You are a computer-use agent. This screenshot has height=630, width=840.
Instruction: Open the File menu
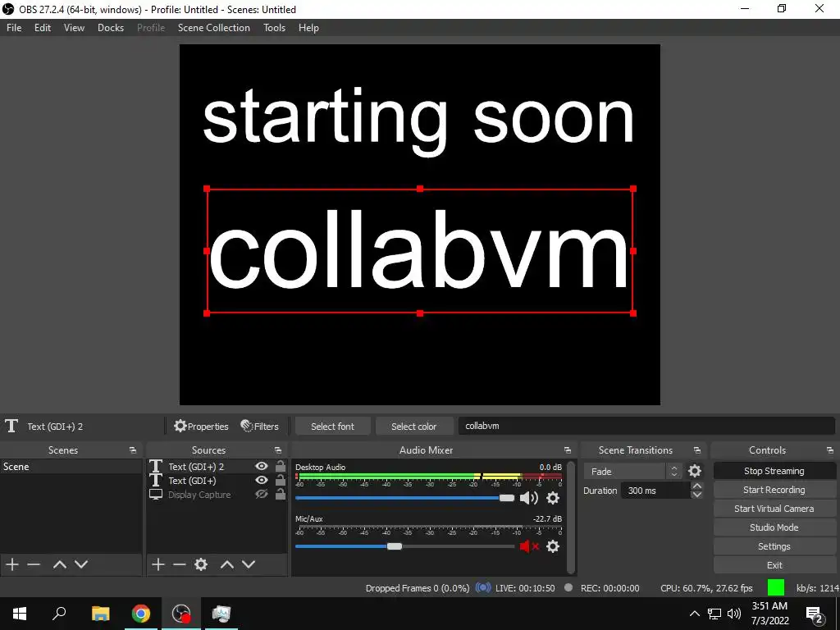(14, 28)
